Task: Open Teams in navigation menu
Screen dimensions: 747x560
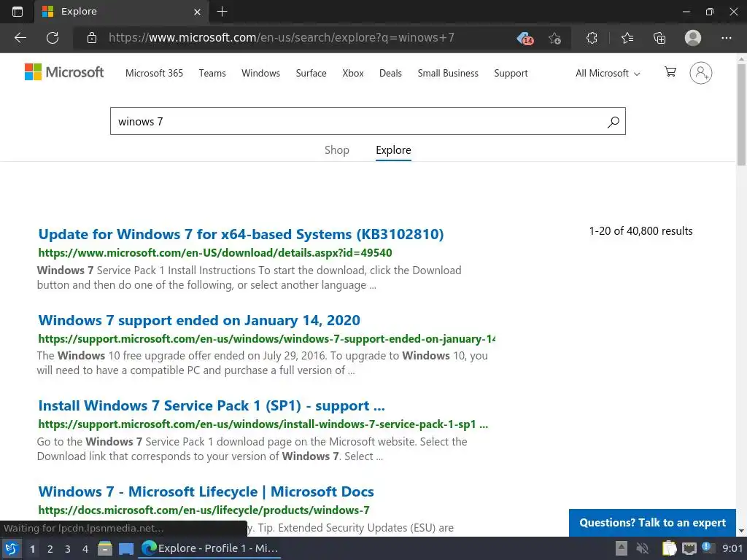Action: tap(212, 74)
